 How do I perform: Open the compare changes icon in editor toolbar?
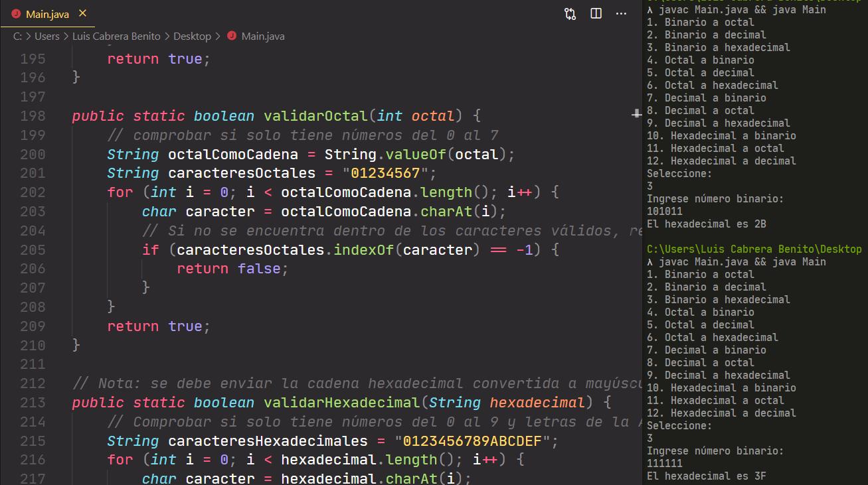[570, 13]
